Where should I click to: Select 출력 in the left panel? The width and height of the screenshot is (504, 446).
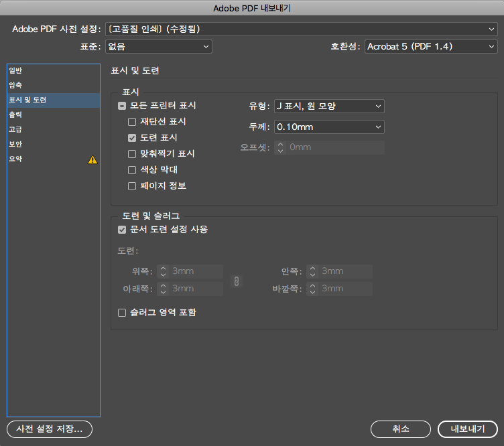[x=54, y=115]
